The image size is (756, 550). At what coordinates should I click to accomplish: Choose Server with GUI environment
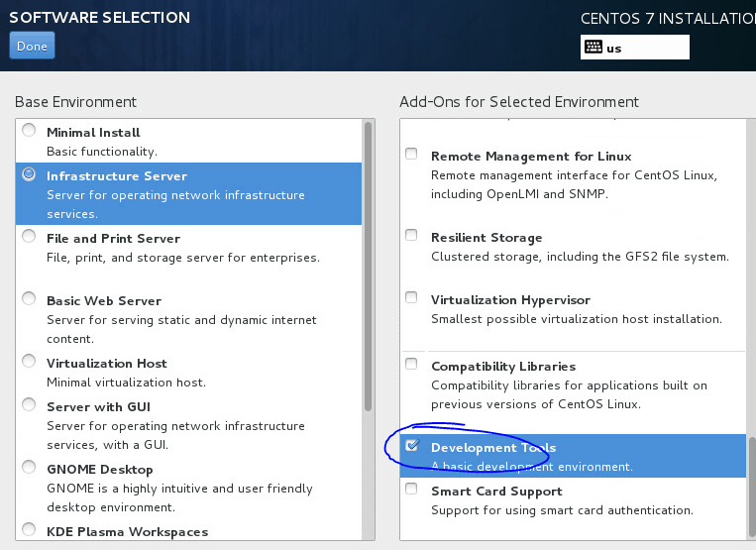pos(29,404)
